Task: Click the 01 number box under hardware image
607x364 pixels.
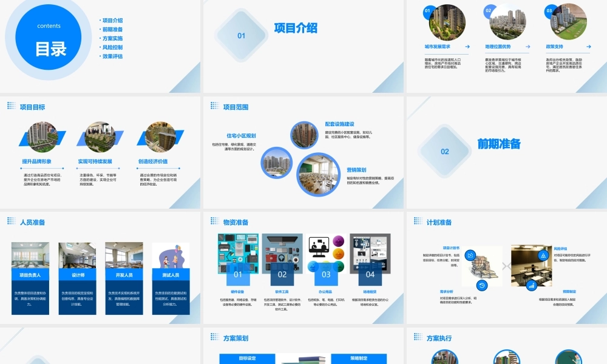Action: pyautogui.click(x=238, y=274)
